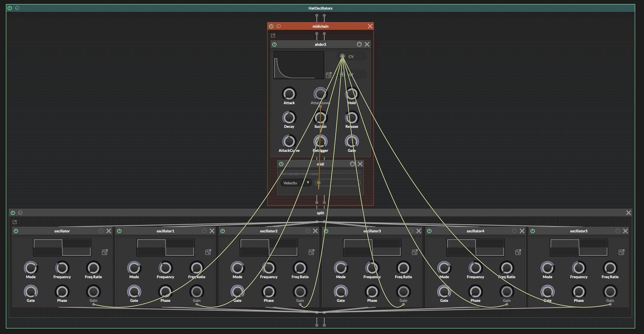Toggle the split container power button
644x334 pixels.
13,213
